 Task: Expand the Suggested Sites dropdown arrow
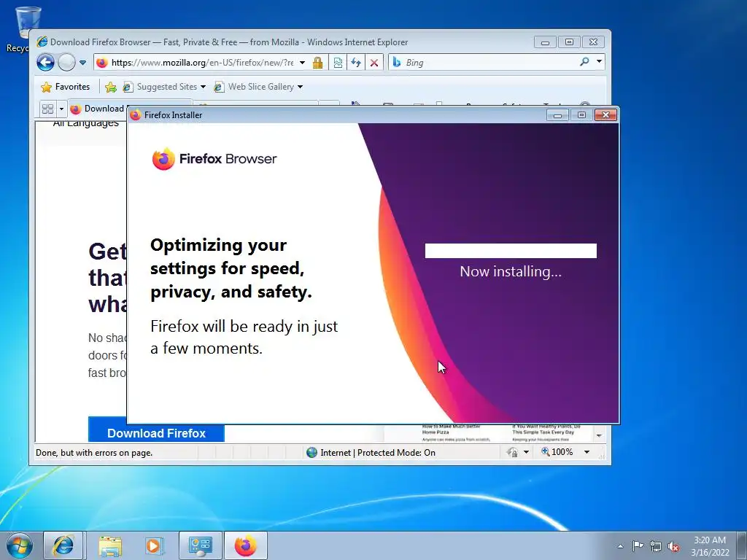point(203,87)
